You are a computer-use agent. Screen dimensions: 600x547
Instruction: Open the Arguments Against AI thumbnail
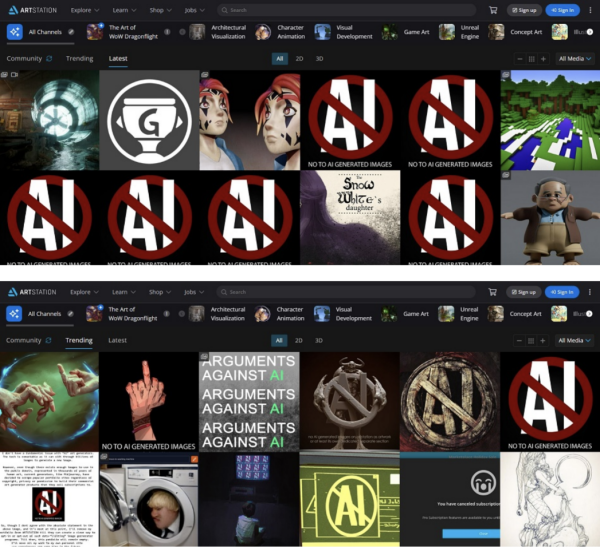(249, 402)
